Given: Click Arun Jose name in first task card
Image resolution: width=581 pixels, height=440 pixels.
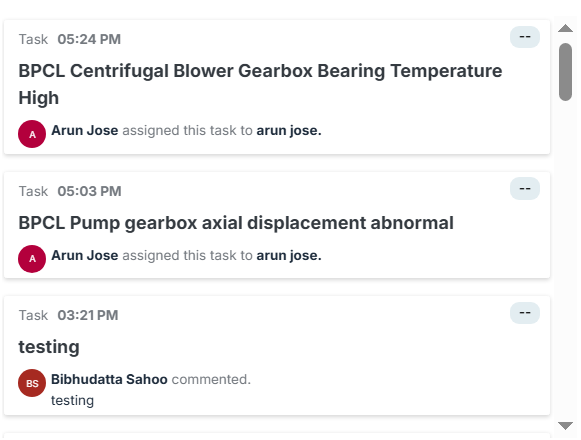Looking at the screenshot, I should click(84, 130).
